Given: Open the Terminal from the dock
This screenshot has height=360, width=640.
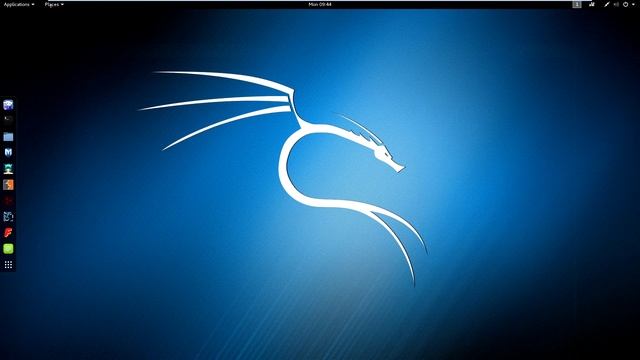Looking at the screenshot, I should click(8, 120).
